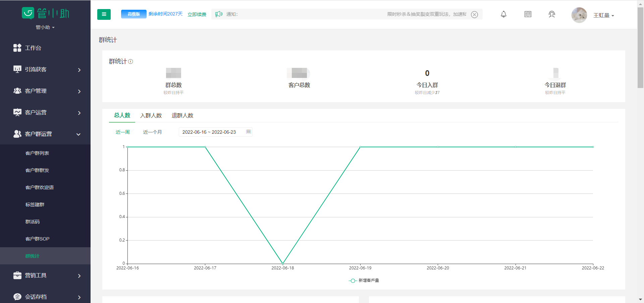Image resolution: width=644 pixels, height=303 pixels.
Task: Toggle the green hamburger menu button
Action: pyautogui.click(x=104, y=14)
